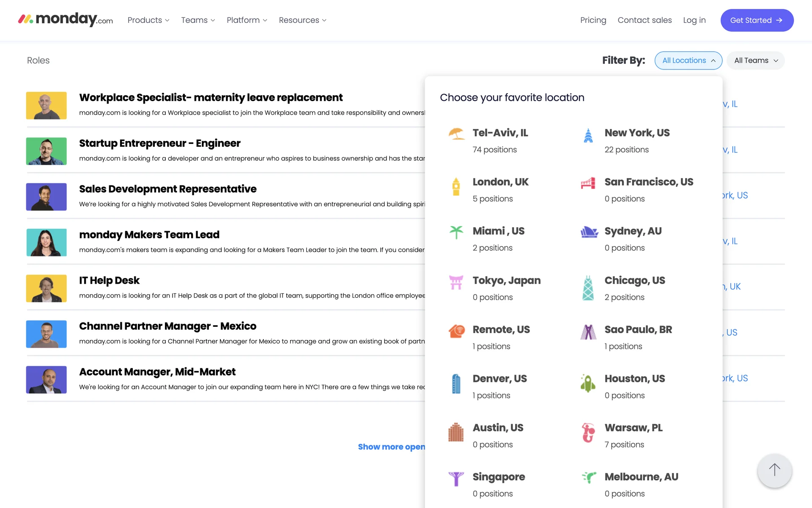Image resolution: width=812 pixels, height=508 pixels.
Task: Open the Platform menu in header
Action: (x=247, y=20)
